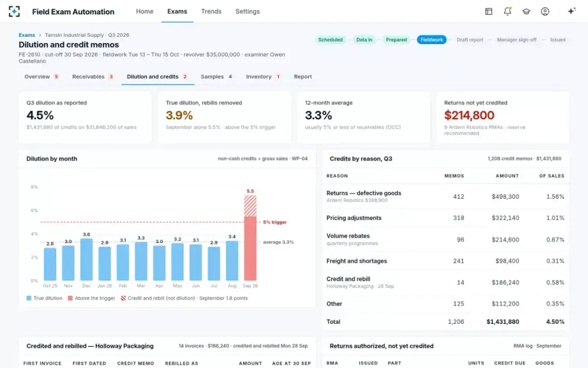Open the Trends menu
The image size is (588, 368).
[x=211, y=11]
